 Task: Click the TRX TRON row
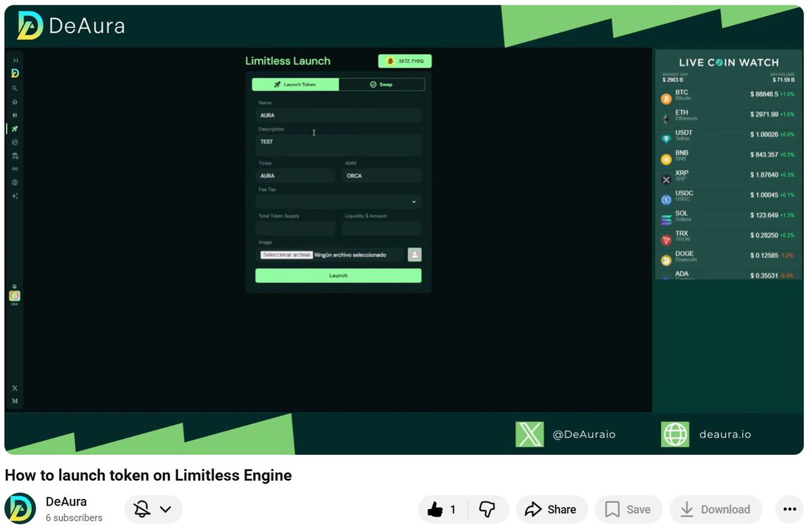[728, 239]
